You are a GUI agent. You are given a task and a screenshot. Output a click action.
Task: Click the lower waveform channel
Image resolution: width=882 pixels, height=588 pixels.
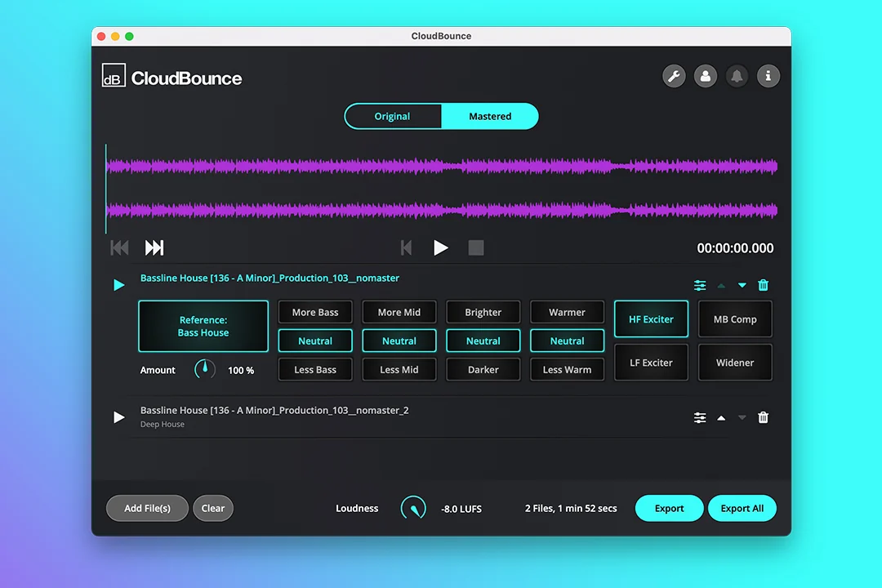[x=442, y=211]
